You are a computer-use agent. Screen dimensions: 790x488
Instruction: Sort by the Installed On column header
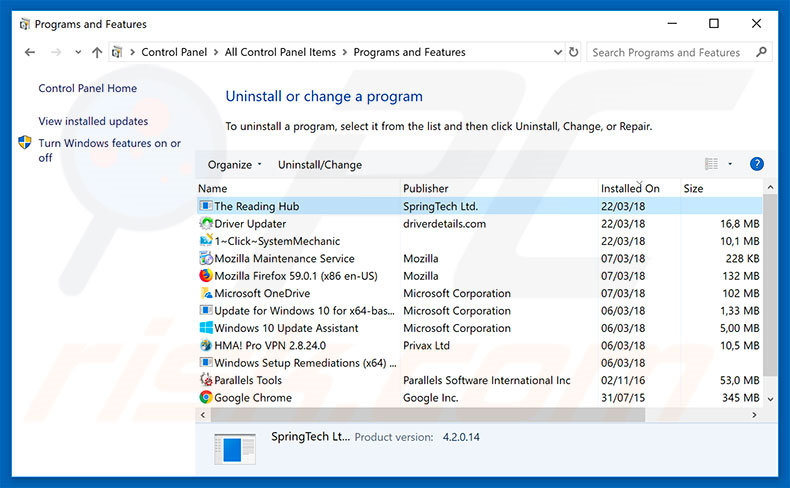coord(639,188)
